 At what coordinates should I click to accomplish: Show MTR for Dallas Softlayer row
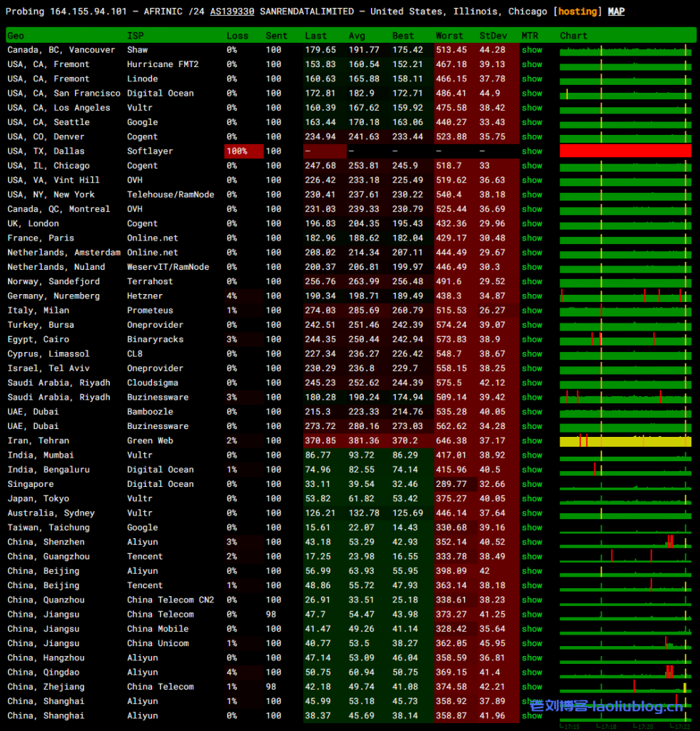[532, 151]
